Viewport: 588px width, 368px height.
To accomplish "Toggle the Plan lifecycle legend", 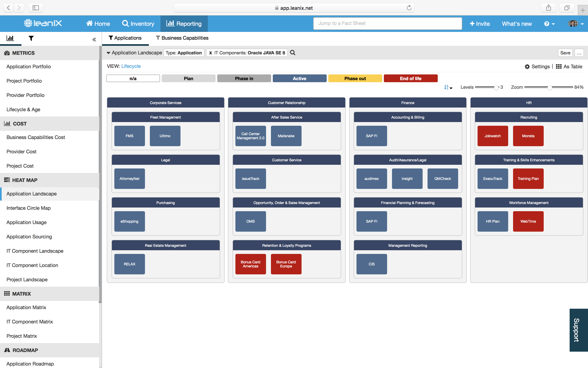I will tap(189, 78).
